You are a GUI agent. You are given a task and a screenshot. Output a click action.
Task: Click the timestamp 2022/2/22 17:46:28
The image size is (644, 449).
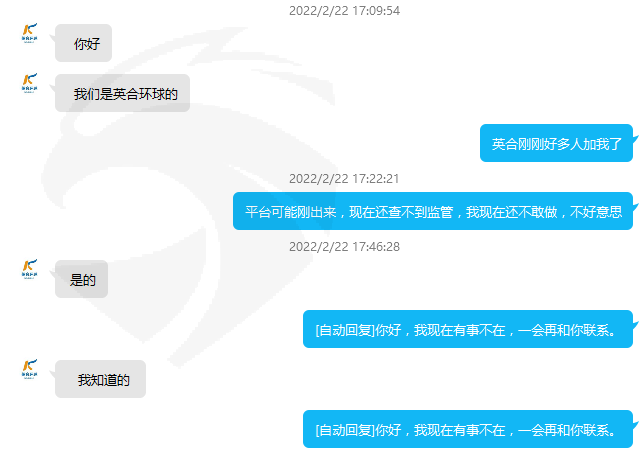point(344,246)
